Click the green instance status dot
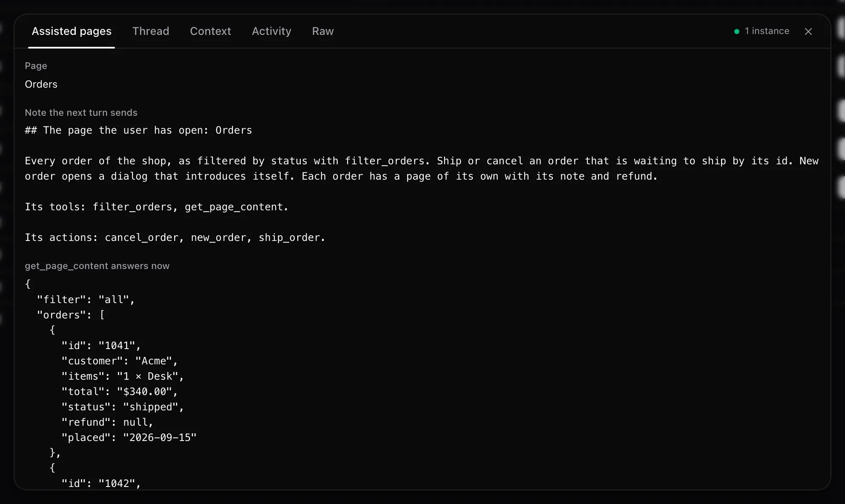The height and width of the screenshot is (504, 845). (x=737, y=31)
